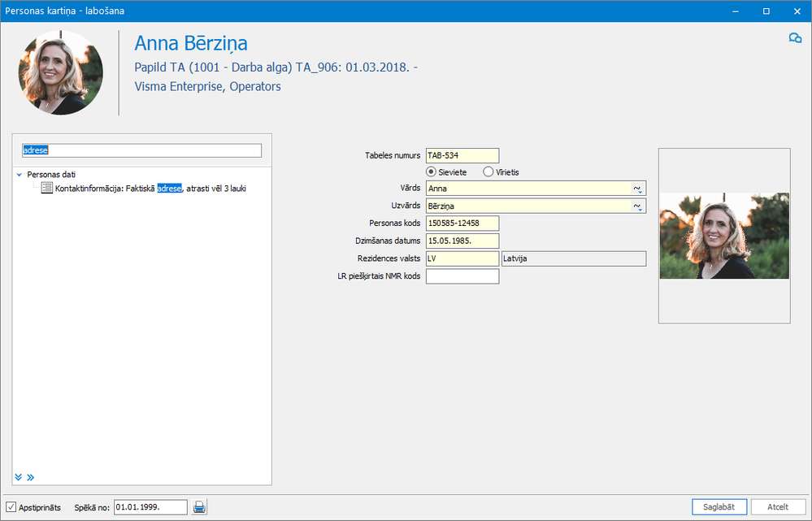Click the large employee photo thumbnail

(x=723, y=236)
